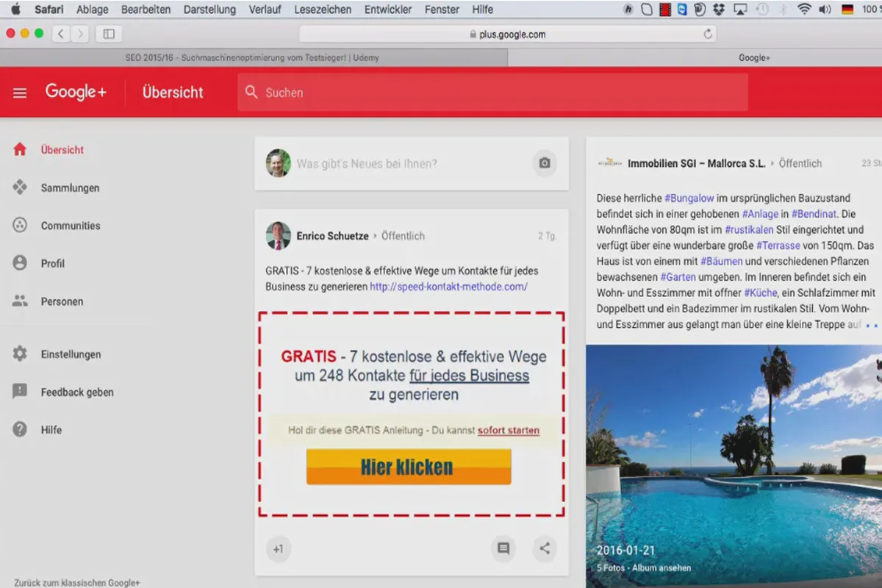Click 'Zurück zum klassischen Google+' link
Image resolution: width=882 pixels, height=588 pixels.
tap(76, 583)
